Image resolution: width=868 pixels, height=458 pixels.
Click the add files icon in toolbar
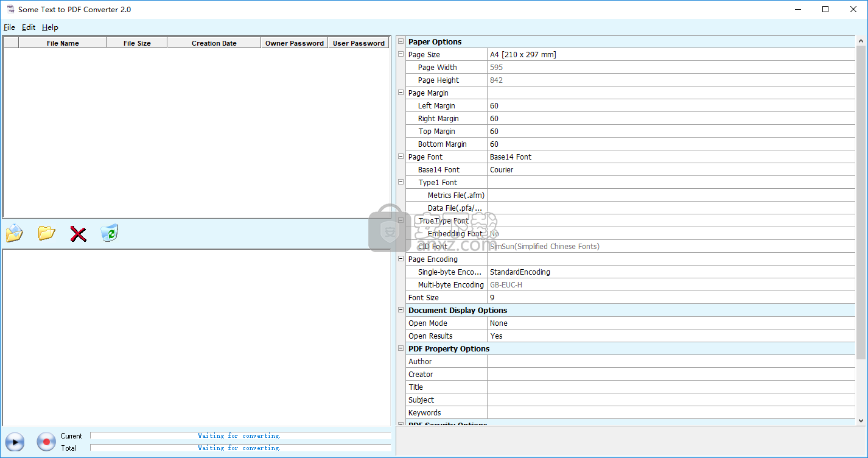click(x=15, y=233)
